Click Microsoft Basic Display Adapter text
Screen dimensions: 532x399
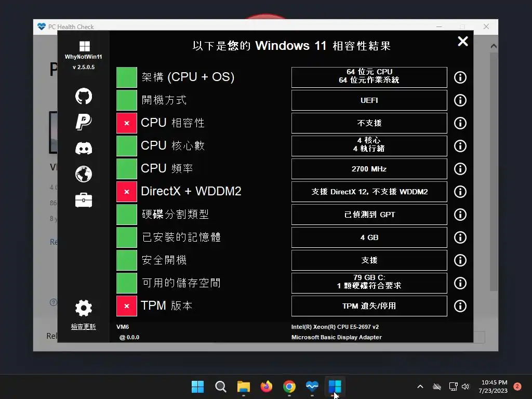[x=336, y=337]
